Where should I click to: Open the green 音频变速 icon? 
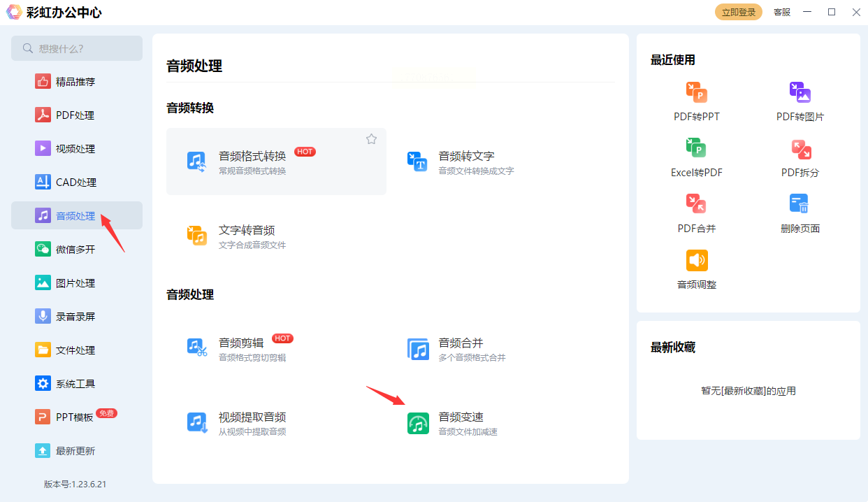418,423
